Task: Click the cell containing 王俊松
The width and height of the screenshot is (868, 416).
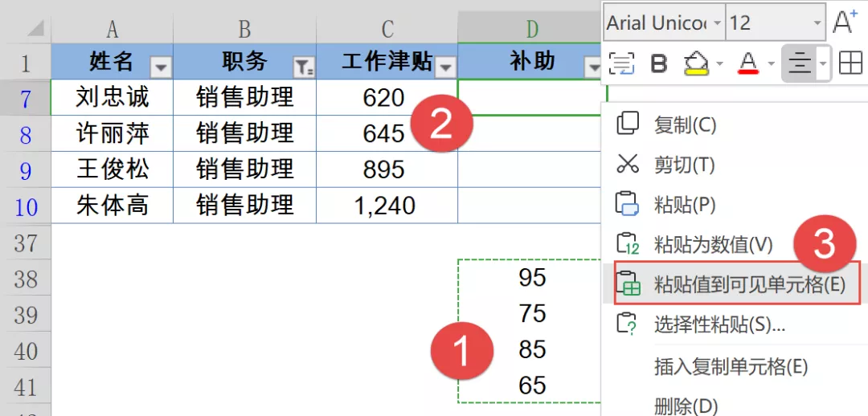Action: (113, 169)
